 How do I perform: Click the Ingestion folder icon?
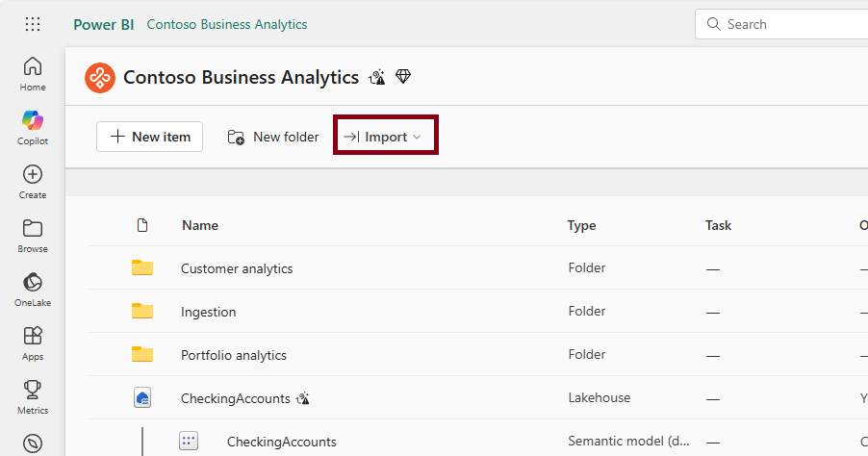coord(142,311)
